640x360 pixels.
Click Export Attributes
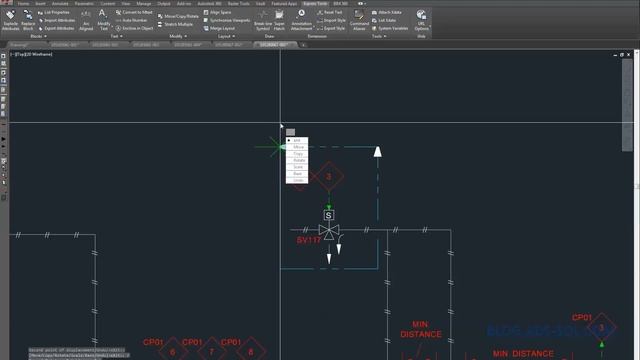point(56,29)
